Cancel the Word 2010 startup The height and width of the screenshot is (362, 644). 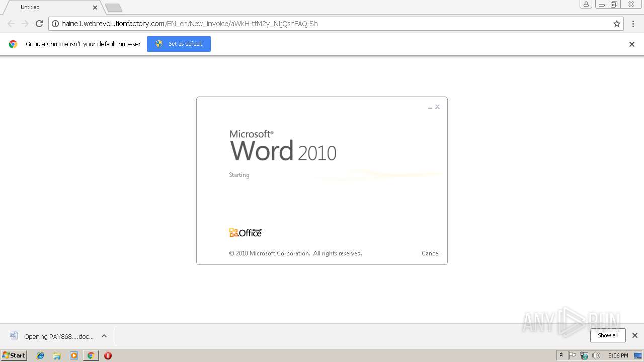[x=431, y=253]
